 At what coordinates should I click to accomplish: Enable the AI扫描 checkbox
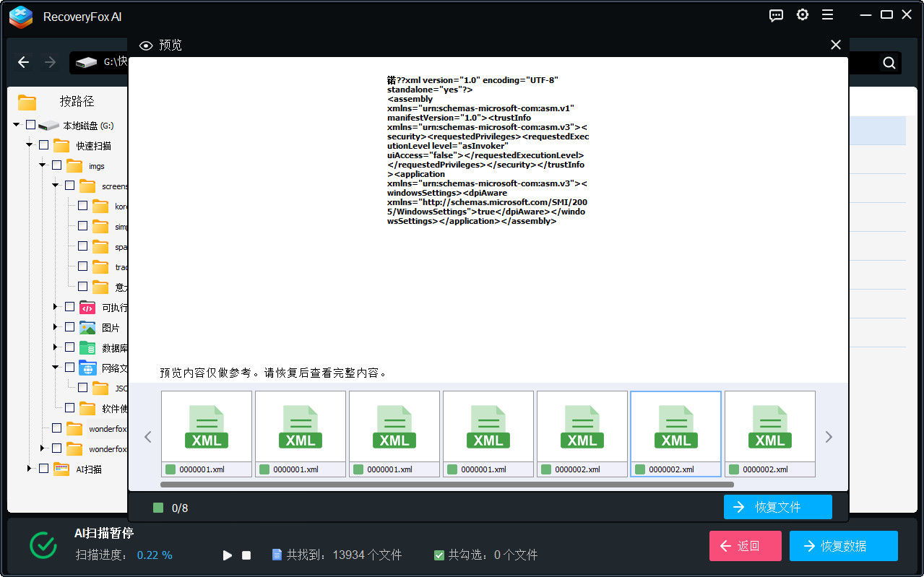(43, 469)
